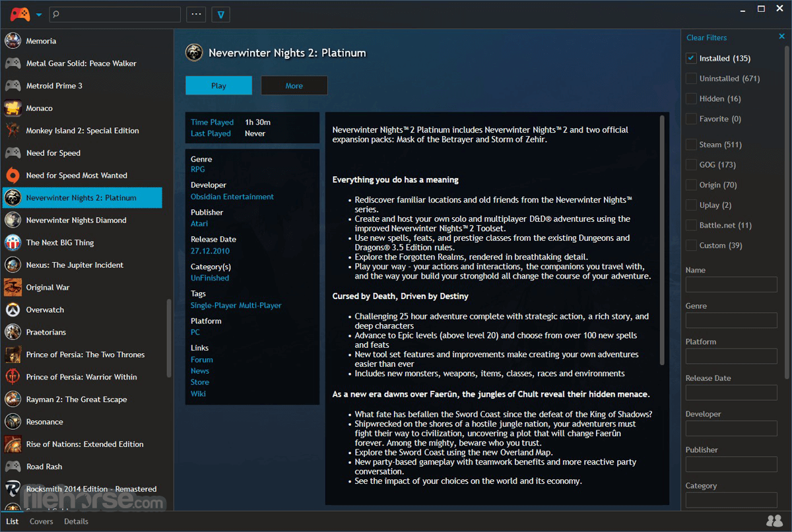
Task: Open the three-dots view options button
Action: tap(196, 15)
